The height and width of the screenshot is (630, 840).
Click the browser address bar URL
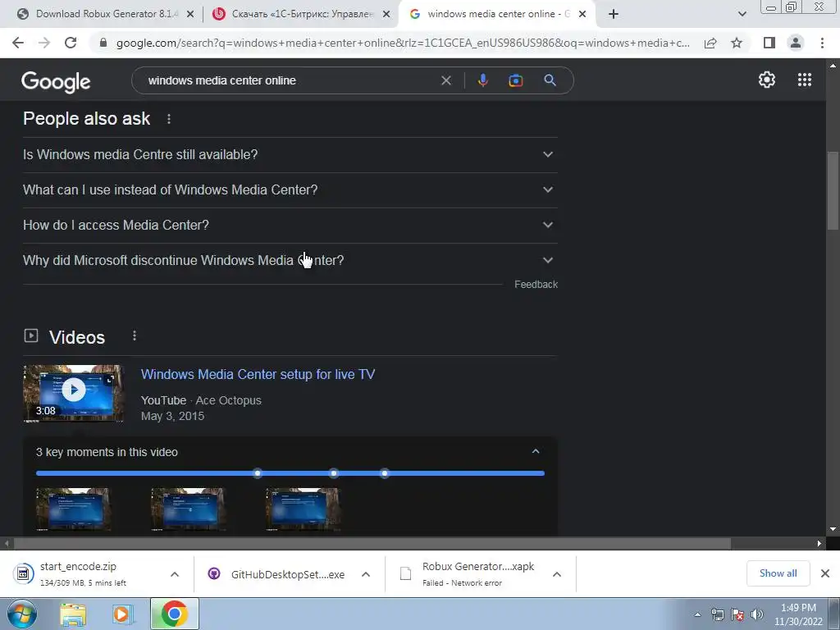coord(403,43)
